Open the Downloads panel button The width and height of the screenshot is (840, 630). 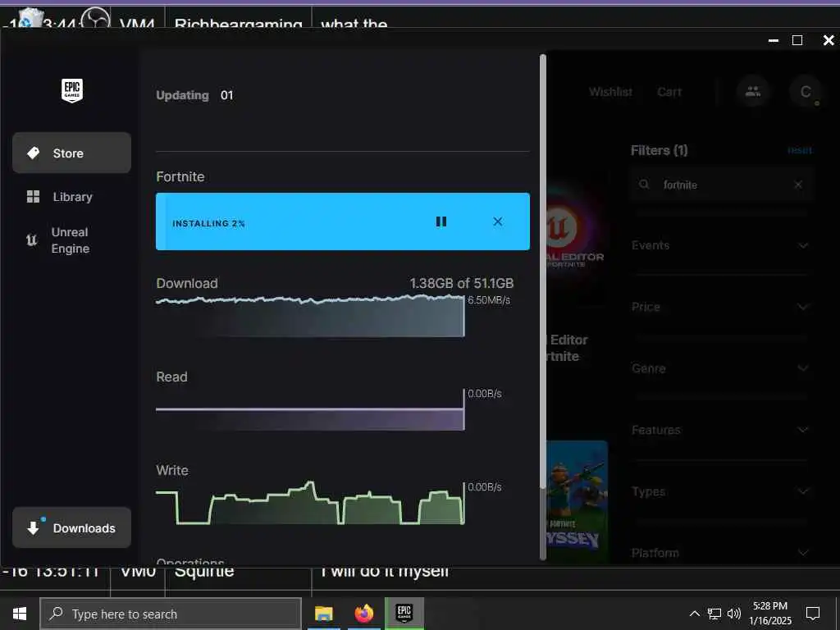click(72, 527)
